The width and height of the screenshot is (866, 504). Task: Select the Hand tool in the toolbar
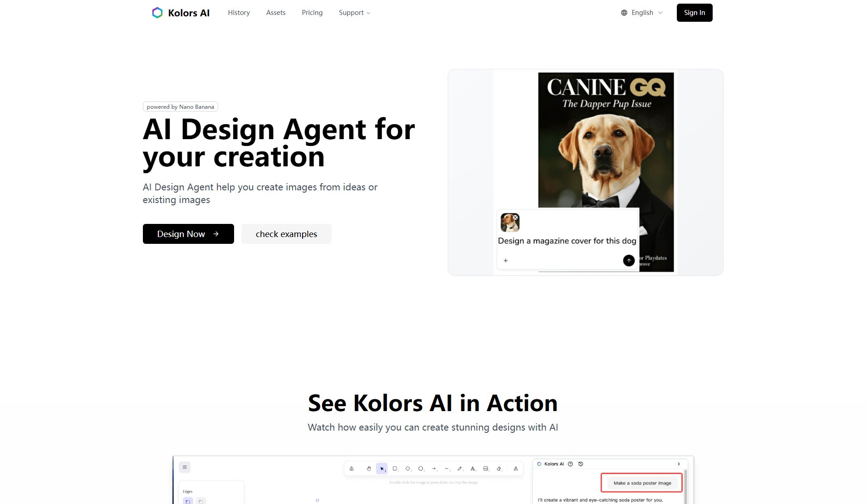coord(368,469)
